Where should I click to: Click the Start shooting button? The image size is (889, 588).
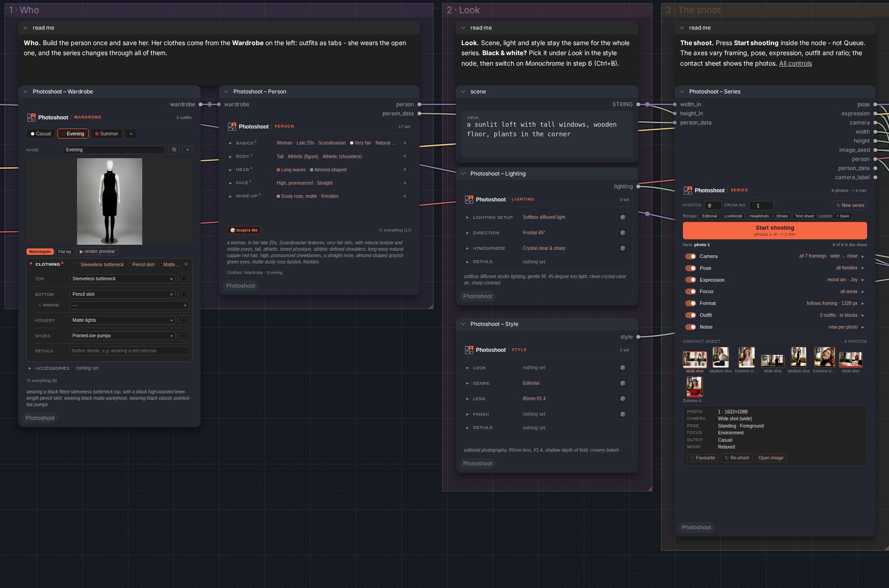click(x=775, y=231)
